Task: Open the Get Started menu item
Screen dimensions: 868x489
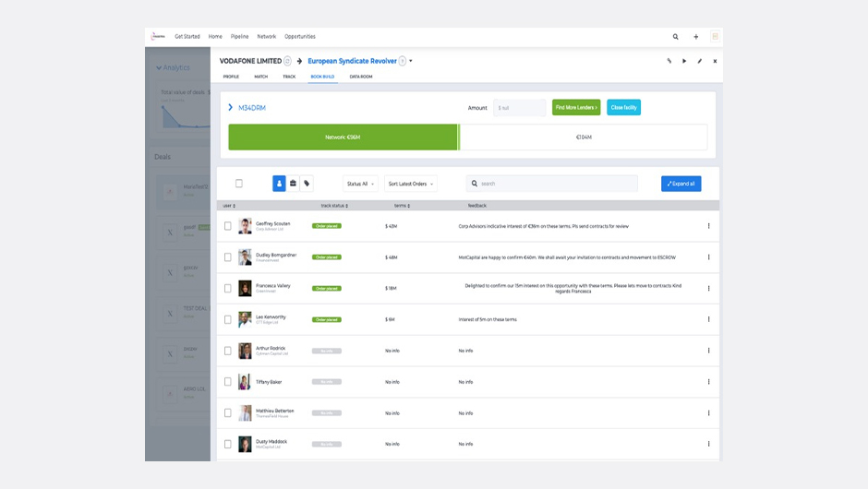Action: [187, 37]
